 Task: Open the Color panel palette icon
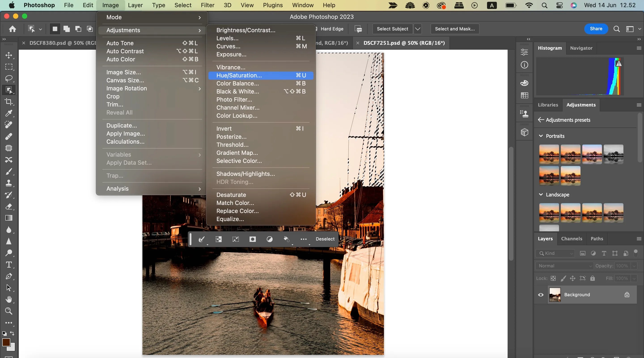coord(524,83)
